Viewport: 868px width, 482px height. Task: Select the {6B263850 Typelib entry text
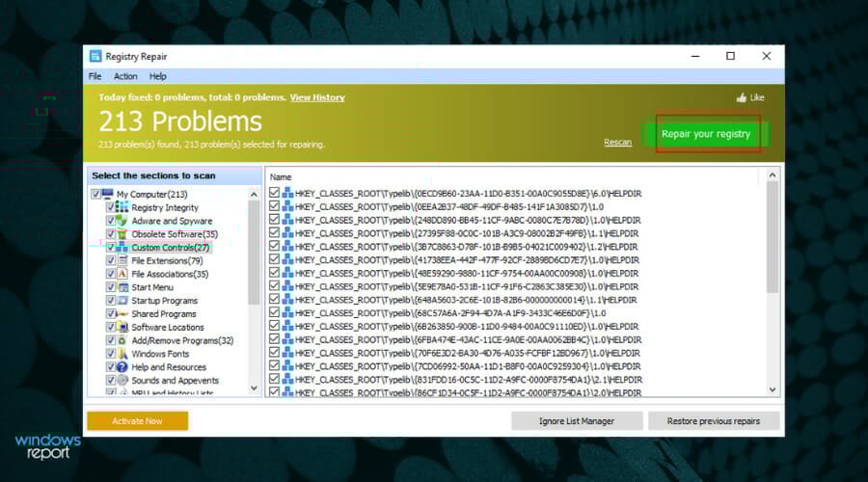[467, 327]
